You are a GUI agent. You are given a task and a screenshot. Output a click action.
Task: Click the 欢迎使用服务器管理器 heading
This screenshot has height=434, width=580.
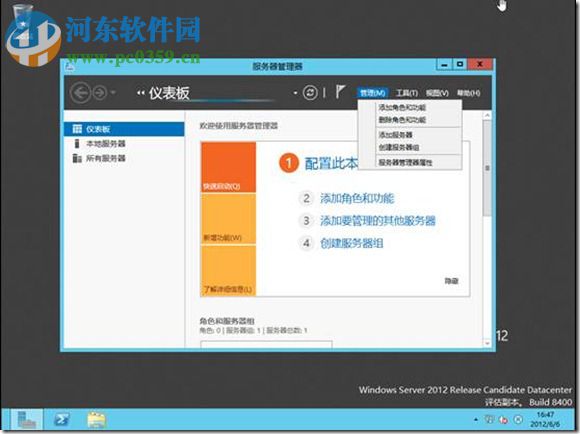tap(239, 126)
